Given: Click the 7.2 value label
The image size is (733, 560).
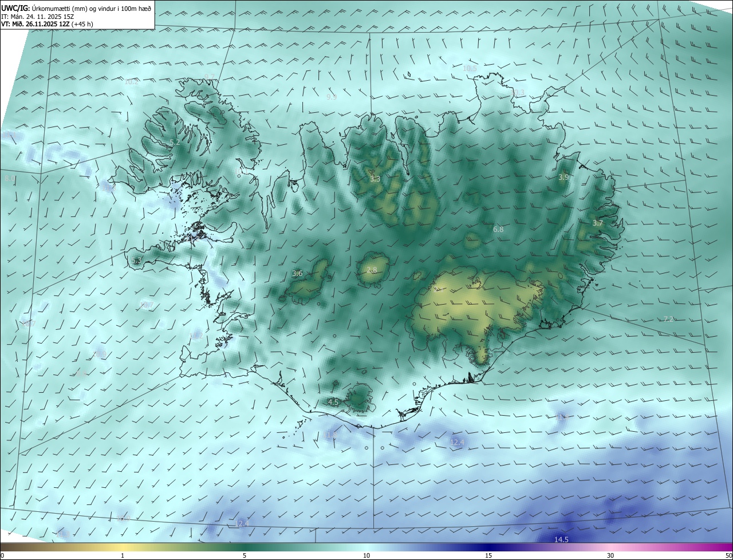Looking at the screenshot, I should [668, 319].
